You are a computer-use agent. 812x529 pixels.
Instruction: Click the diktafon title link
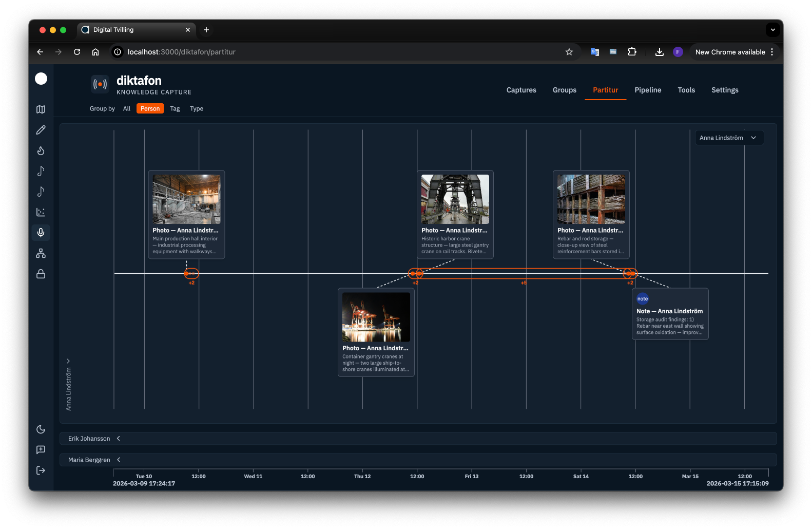(x=139, y=81)
